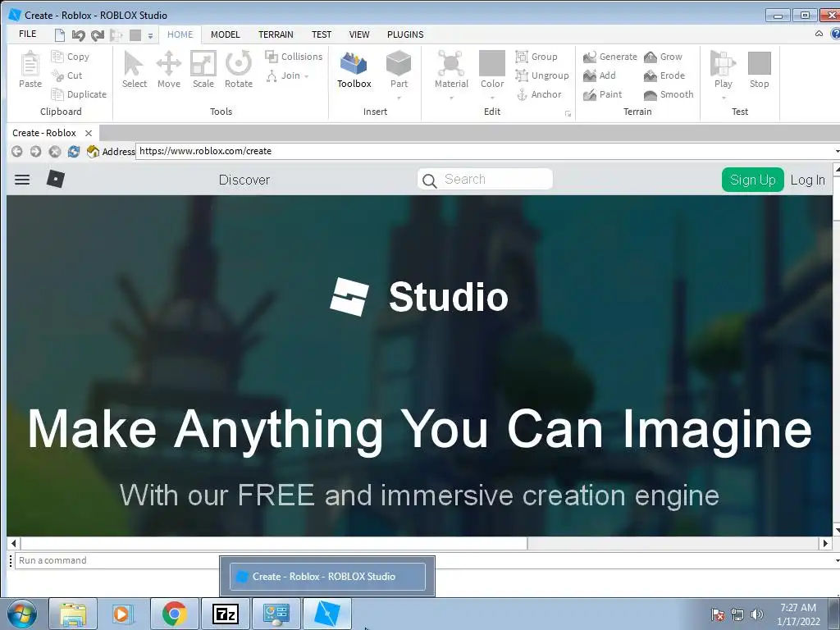Expand the Material dropdown arrow
The width and height of the screenshot is (840, 630).
(x=451, y=98)
